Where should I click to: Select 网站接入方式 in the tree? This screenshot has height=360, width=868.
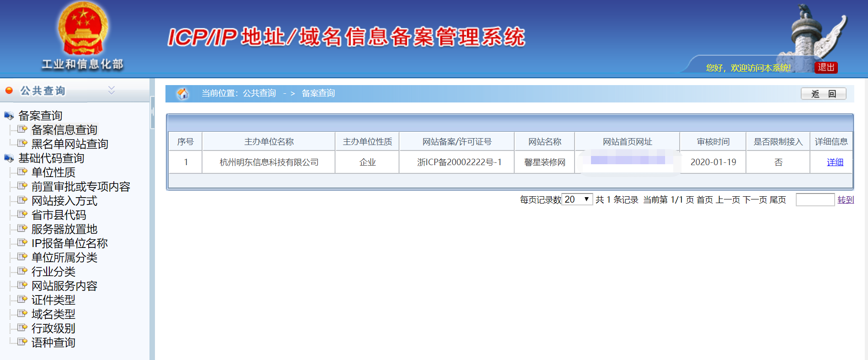(x=64, y=201)
